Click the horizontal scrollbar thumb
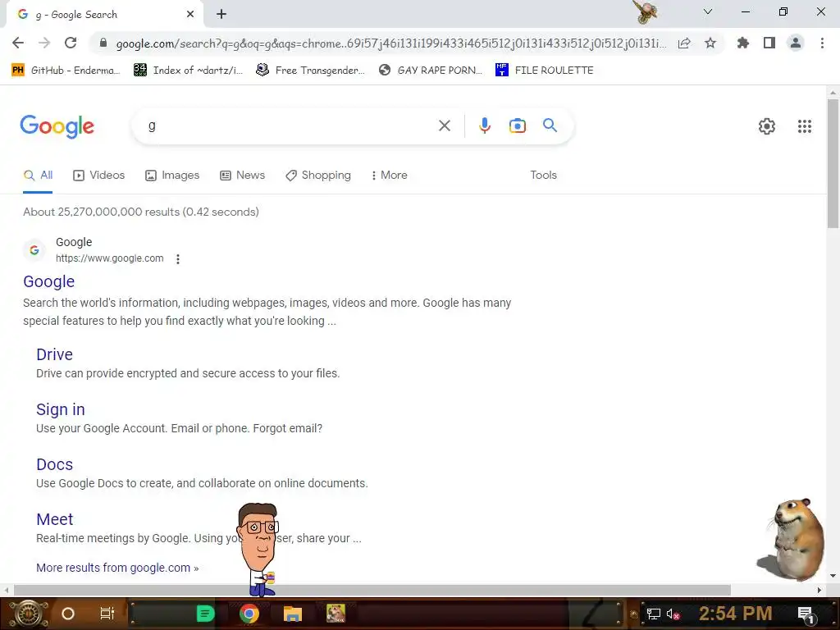 point(372,590)
